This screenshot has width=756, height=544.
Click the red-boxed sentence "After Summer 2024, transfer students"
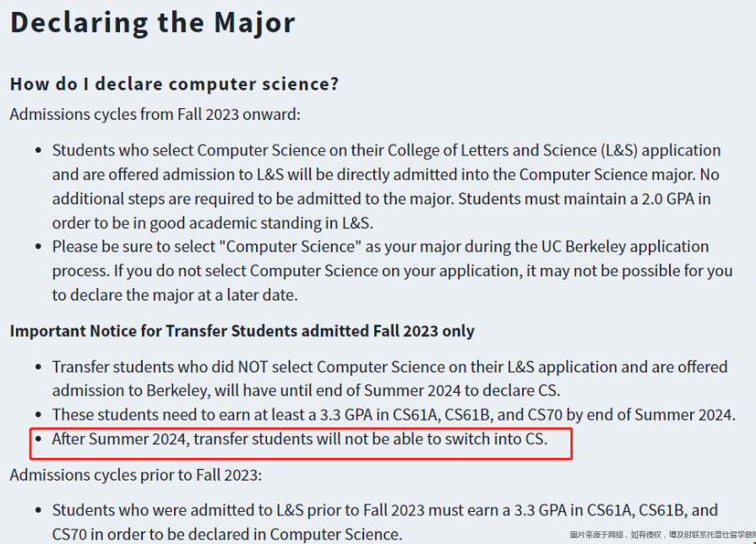(x=299, y=439)
